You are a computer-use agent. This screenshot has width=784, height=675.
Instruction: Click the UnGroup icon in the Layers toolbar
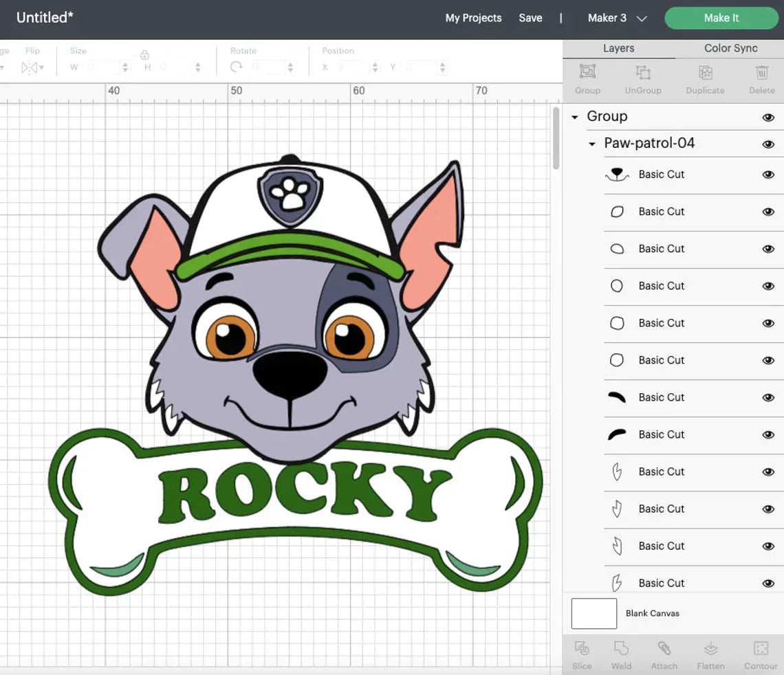click(643, 72)
